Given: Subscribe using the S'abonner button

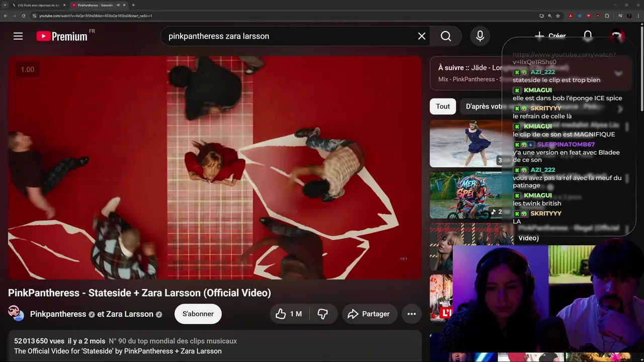Looking at the screenshot, I should [198, 314].
